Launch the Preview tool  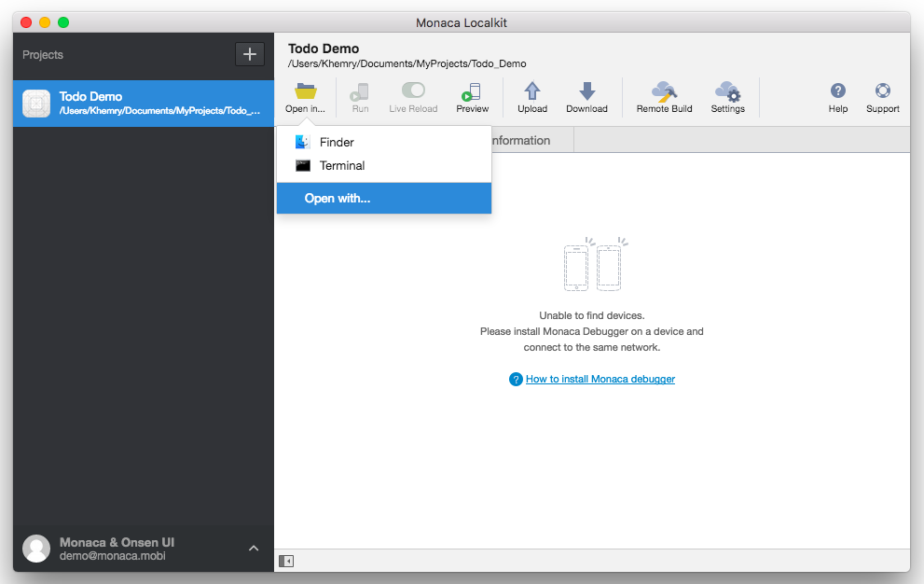tap(472, 98)
